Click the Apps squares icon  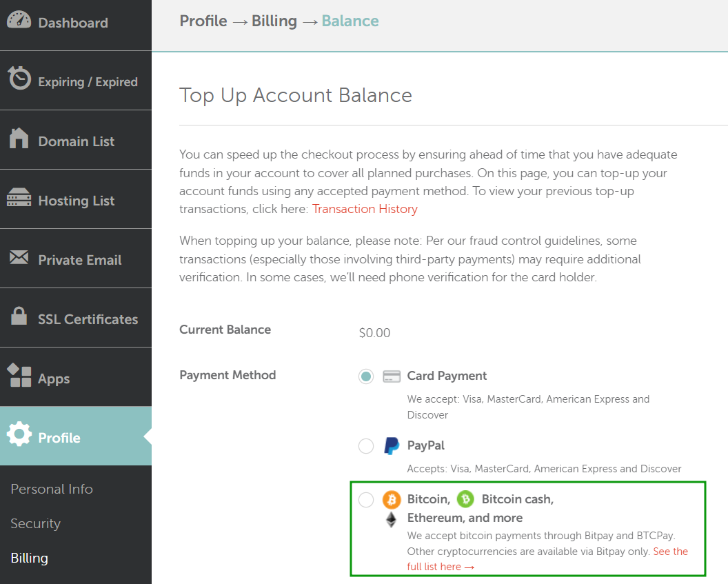click(x=19, y=377)
